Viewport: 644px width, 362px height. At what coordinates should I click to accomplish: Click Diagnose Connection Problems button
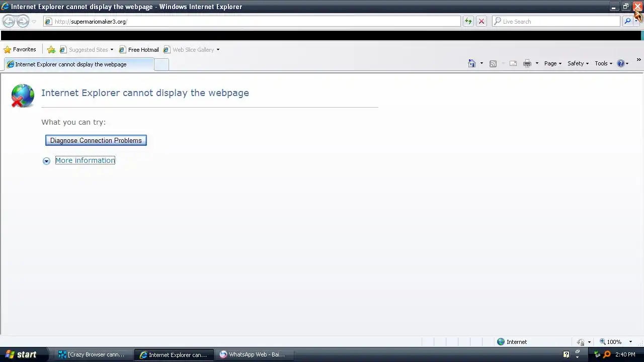96,140
